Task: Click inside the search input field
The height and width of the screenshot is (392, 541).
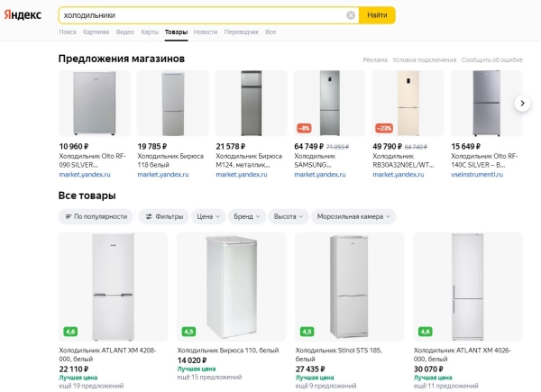Action: click(198, 15)
